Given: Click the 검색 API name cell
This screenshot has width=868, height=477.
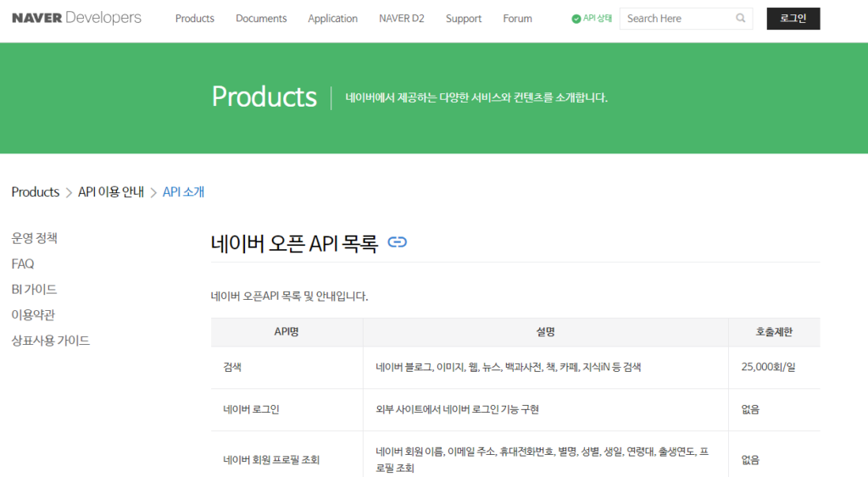Looking at the screenshot, I should click(x=287, y=368).
